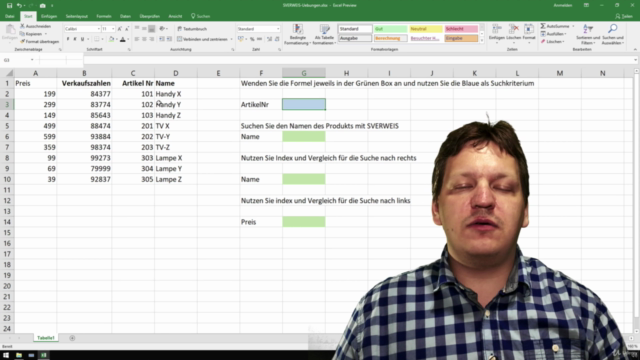This screenshot has height=360, width=640.
Task: Apply Schlecht cell style
Action: (x=461, y=29)
